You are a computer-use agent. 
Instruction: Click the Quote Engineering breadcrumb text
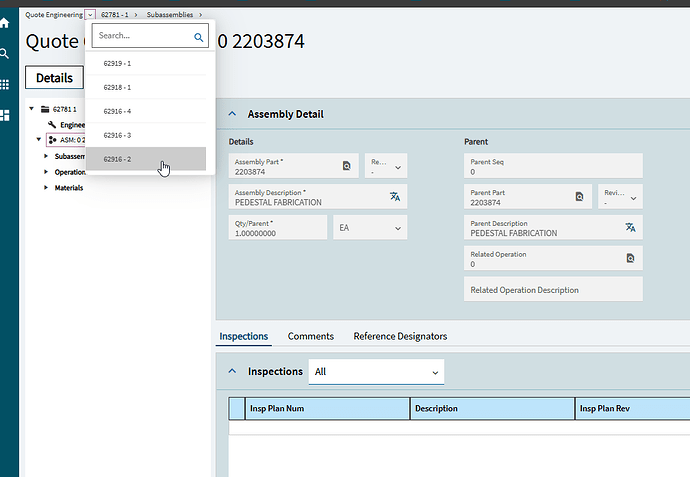[x=54, y=15]
